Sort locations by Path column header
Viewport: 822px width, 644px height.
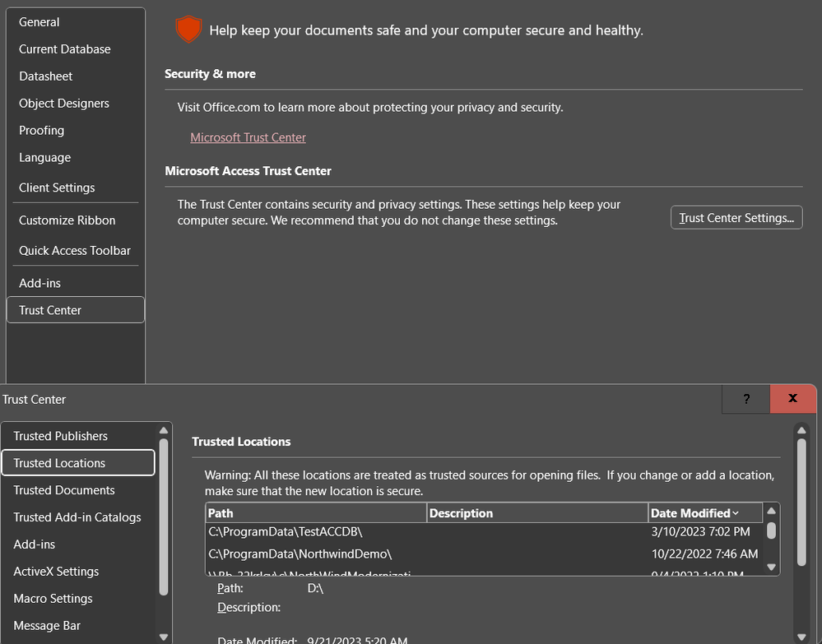pyautogui.click(x=316, y=513)
